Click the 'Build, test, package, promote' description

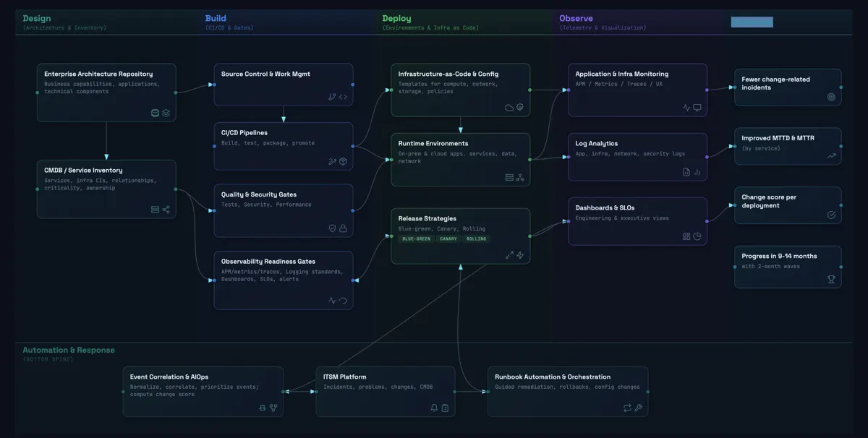pos(268,142)
